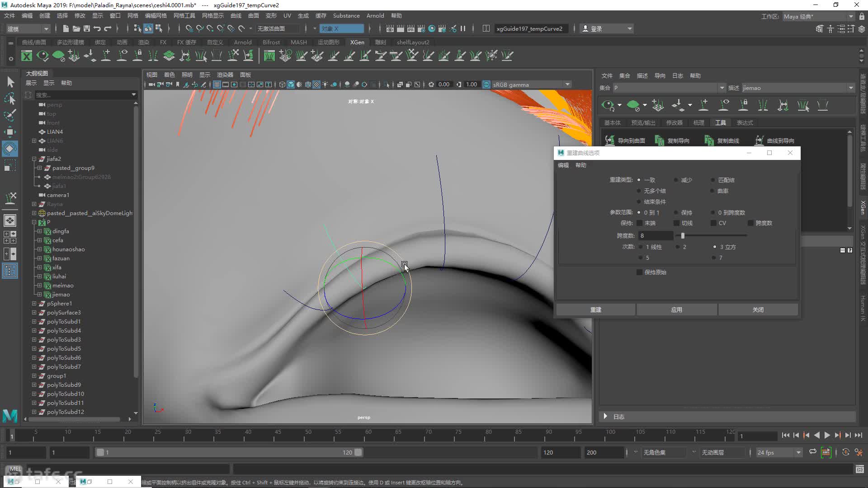The image size is (868, 488).
Task: Select the '一致' rebuild type radio button
Action: coord(639,180)
